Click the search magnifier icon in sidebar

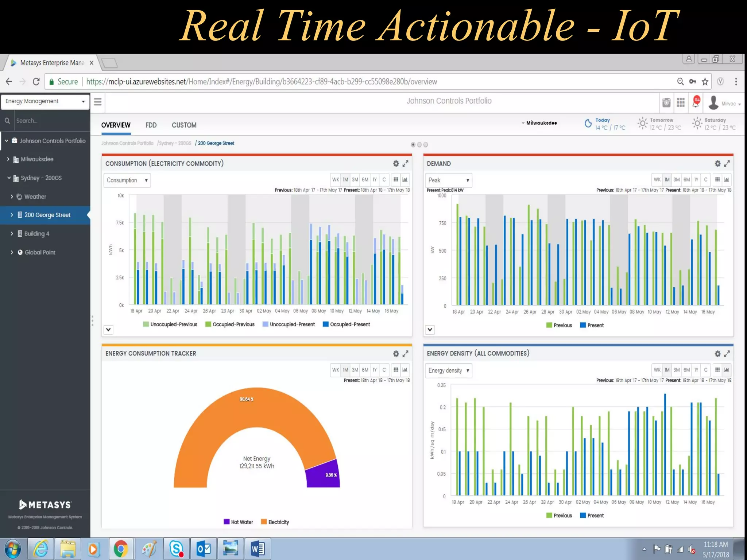7,121
